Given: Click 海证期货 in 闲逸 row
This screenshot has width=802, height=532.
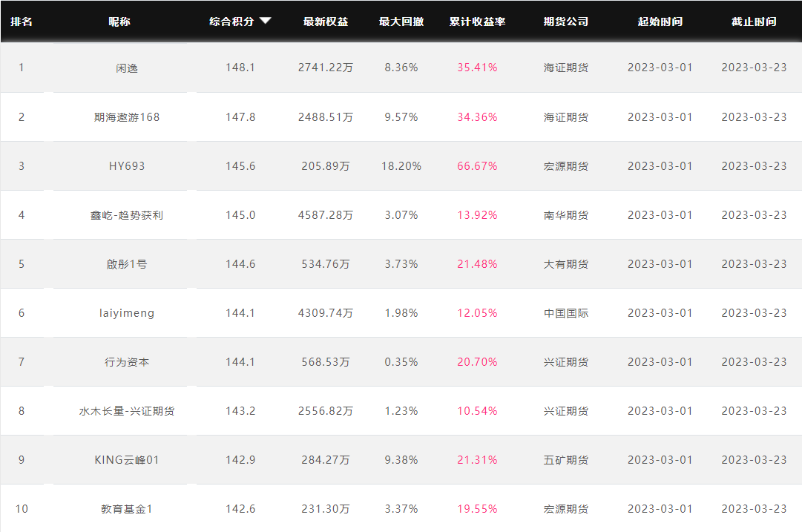Looking at the screenshot, I should pos(565,68).
